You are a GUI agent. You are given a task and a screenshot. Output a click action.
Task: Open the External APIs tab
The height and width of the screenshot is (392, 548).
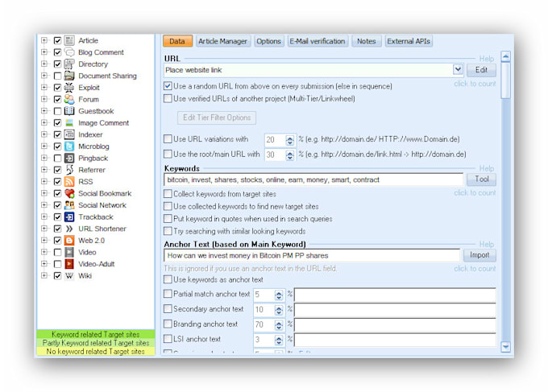[409, 41]
